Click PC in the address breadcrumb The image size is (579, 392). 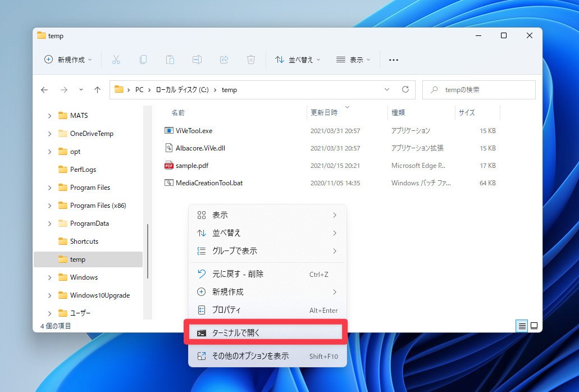(x=139, y=90)
